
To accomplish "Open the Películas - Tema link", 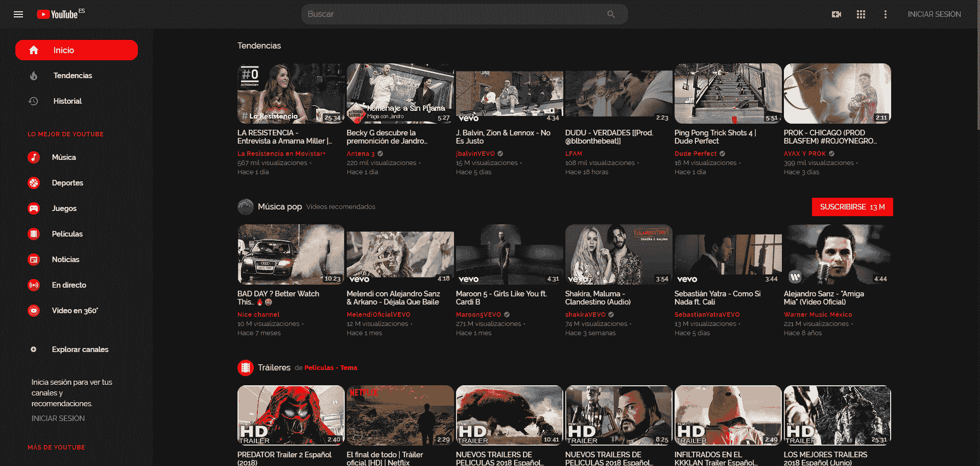I will (x=331, y=368).
